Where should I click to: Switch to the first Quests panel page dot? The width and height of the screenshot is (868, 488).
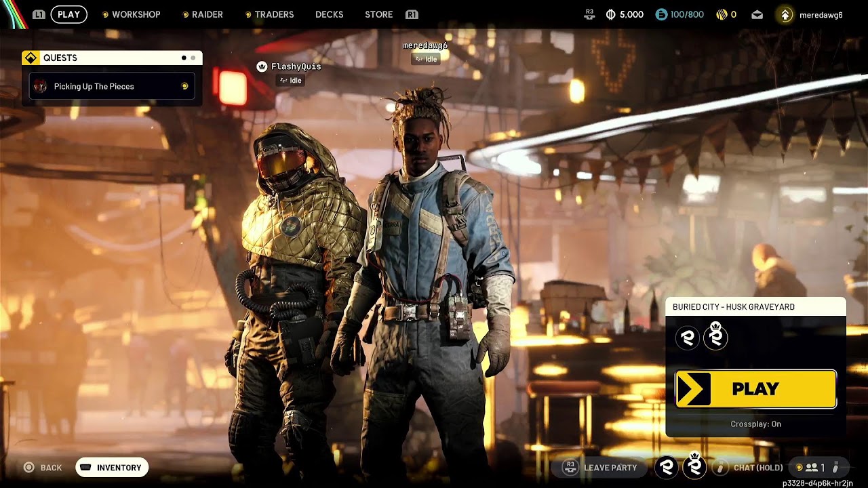tap(184, 58)
